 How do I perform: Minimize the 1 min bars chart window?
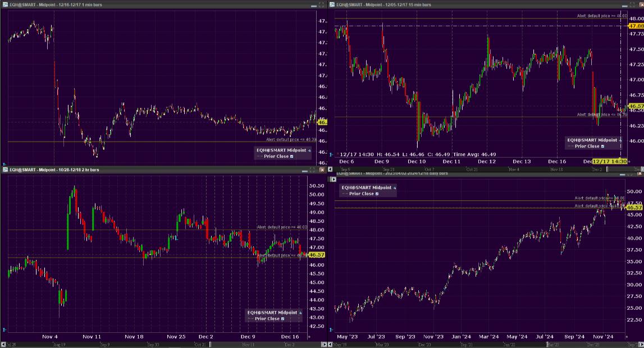tap(314, 5)
